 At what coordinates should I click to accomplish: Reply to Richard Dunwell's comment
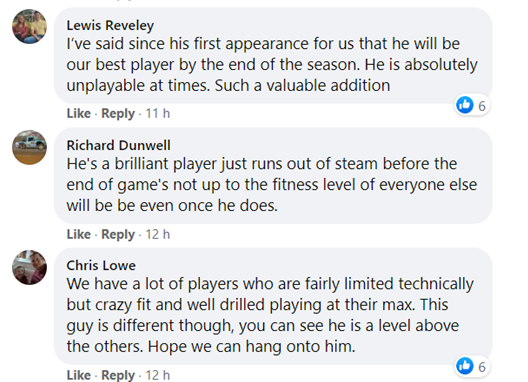click(x=118, y=234)
